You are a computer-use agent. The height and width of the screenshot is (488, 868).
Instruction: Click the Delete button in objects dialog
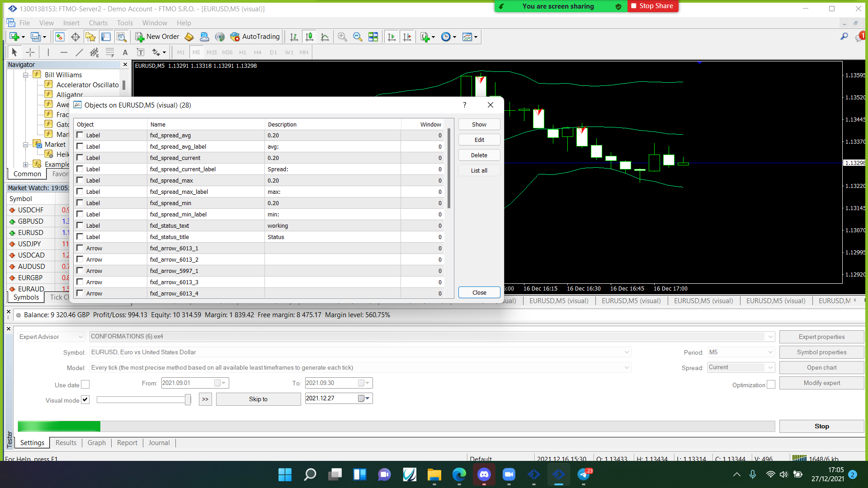(479, 155)
